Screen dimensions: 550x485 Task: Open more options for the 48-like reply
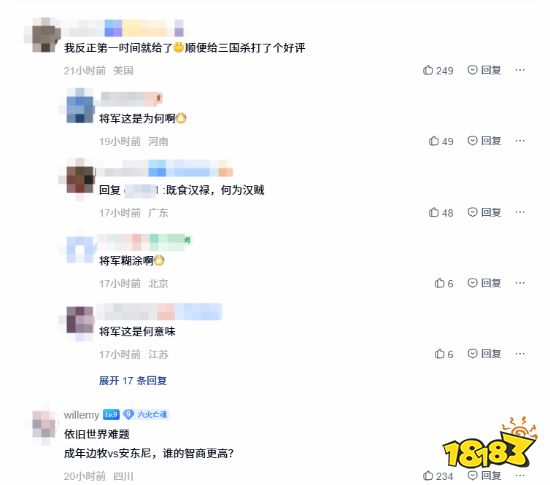point(520,212)
